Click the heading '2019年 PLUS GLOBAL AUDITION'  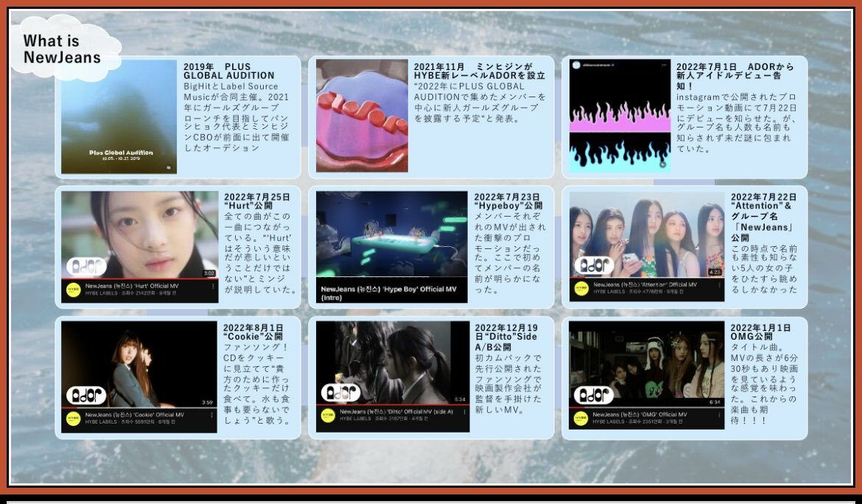coord(228,71)
